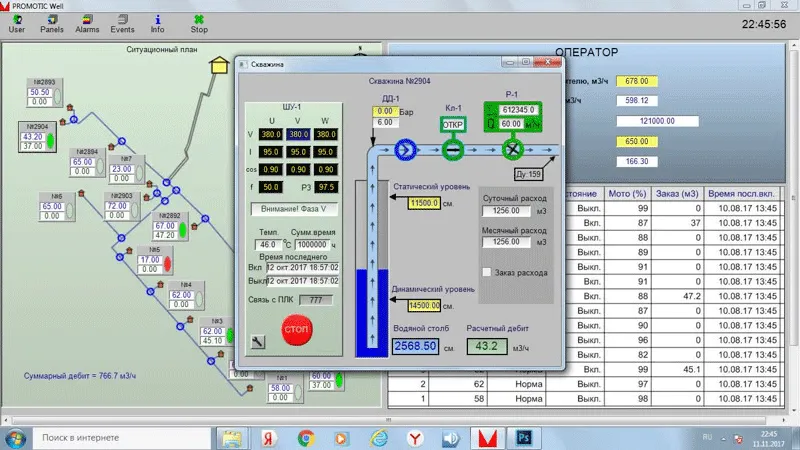Click the Сумм.время field 1000000
Image resolution: width=800 pixels, height=450 pixels.
point(312,245)
